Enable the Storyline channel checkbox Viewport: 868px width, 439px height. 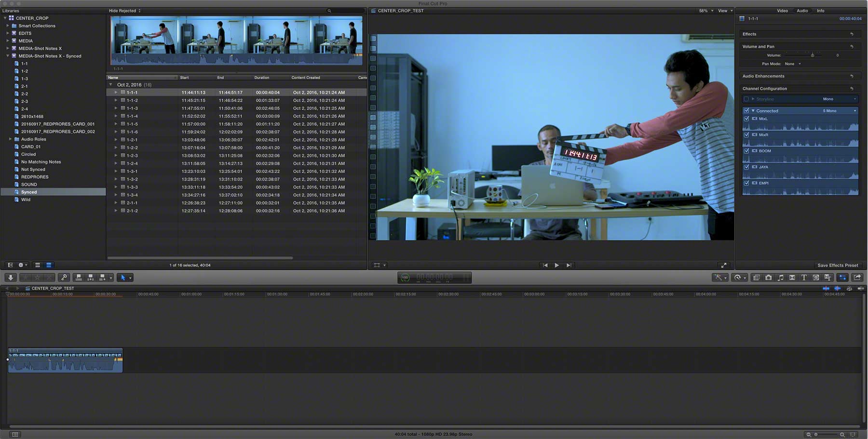(746, 99)
